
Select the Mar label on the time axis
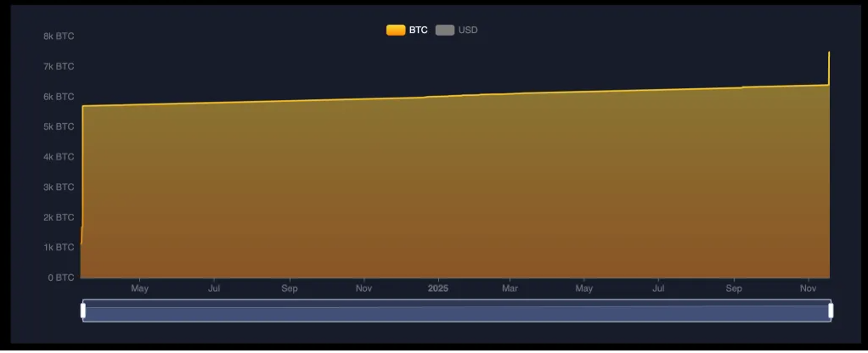point(510,289)
